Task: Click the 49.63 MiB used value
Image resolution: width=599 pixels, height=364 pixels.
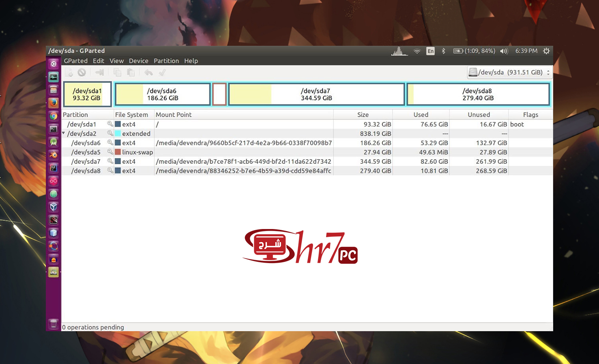Action: [x=434, y=152]
